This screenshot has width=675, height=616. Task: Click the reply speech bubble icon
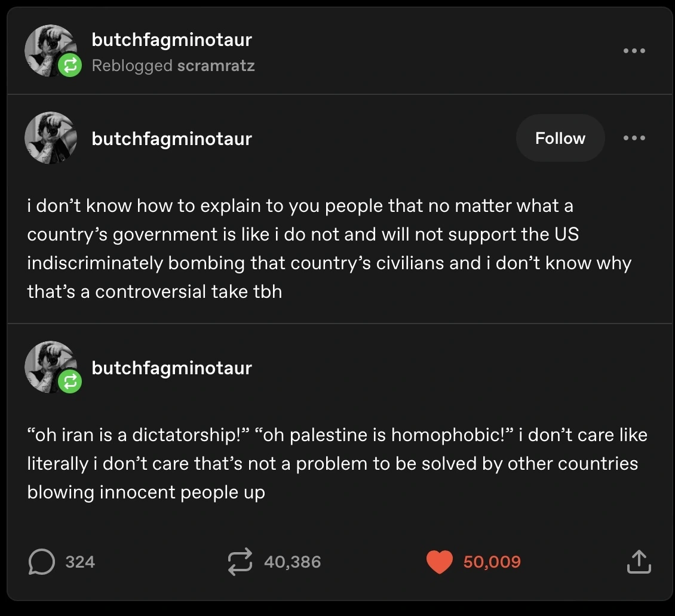[41, 562]
